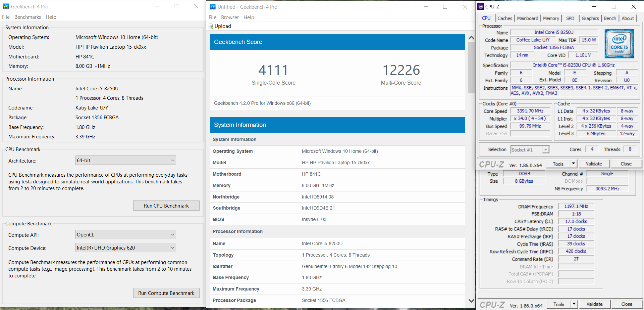Expand the Tools dropdown arrow in top CPU-Z
The image size is (644, 310).
[573, 164]
